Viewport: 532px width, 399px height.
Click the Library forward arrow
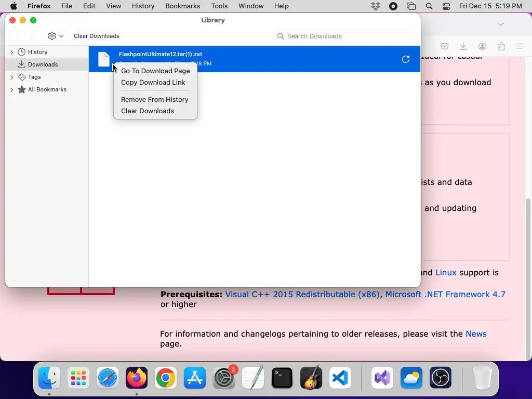[31, 36]
